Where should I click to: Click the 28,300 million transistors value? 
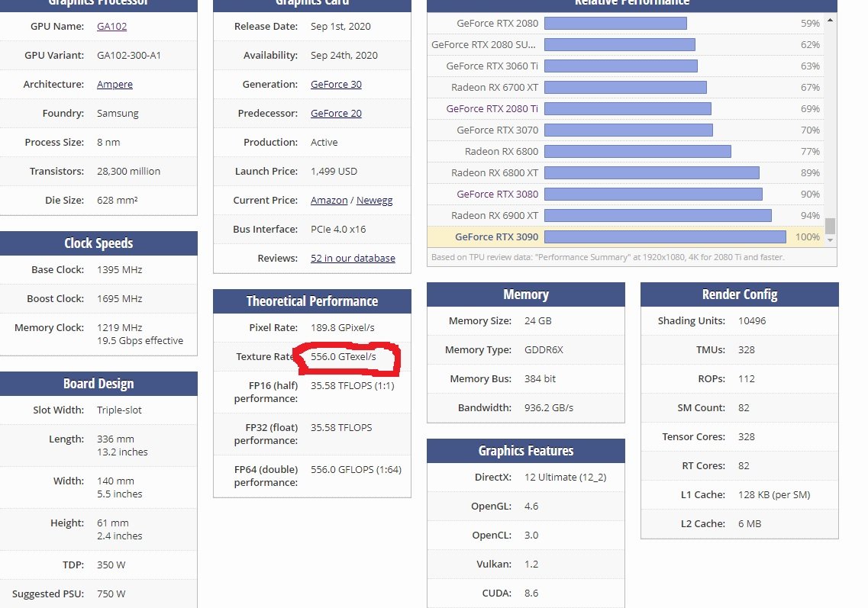pos(128,171)
